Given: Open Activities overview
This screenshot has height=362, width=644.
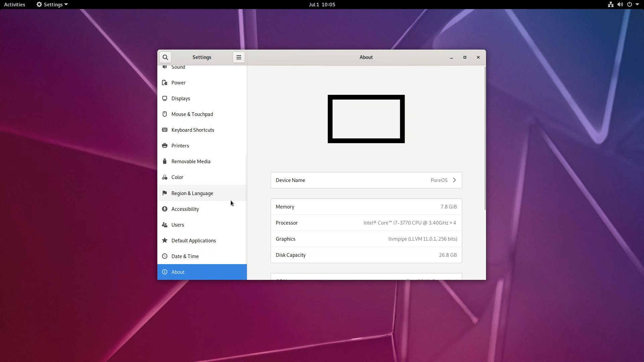Looking at the screenshot, I should pyautogui.click(x=14, y=5).
